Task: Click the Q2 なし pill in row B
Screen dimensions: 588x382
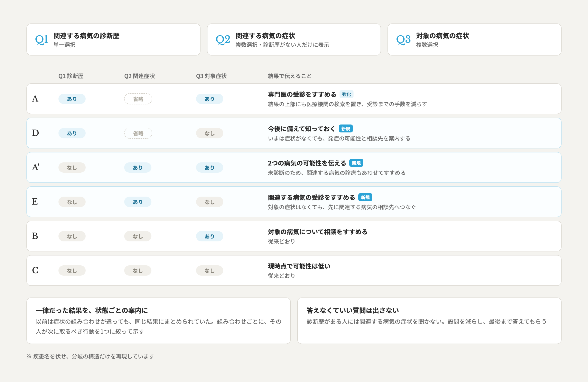Action: [138, 236]
